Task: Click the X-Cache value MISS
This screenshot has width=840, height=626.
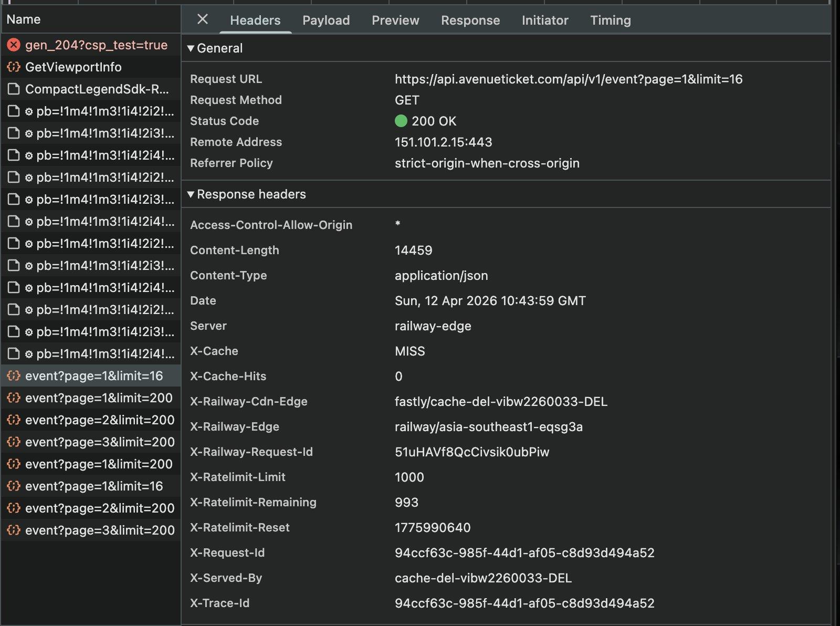Action: [410, 351]
